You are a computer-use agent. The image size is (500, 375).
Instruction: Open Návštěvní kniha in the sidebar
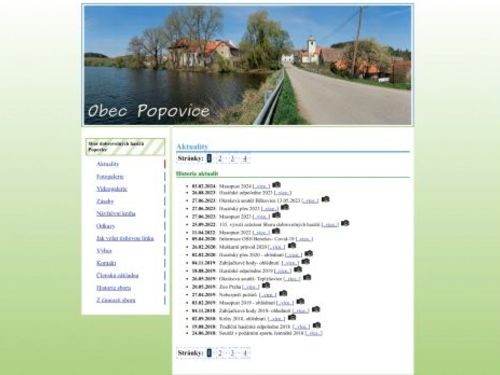click(x=116, y=214)
